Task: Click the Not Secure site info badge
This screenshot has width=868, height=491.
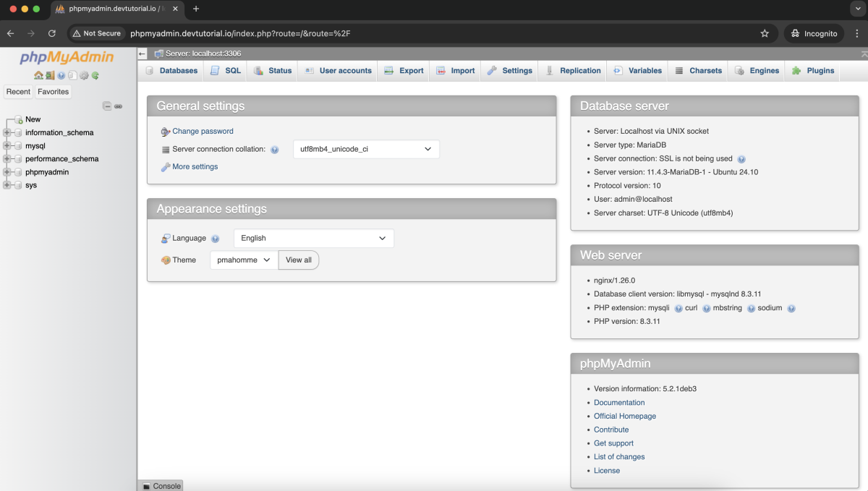Action: [97, 33]
